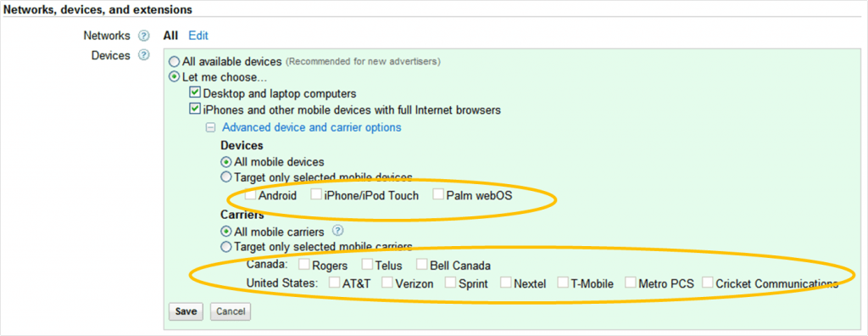Click the help icon beside Devices label

click(x=144, y=55)
